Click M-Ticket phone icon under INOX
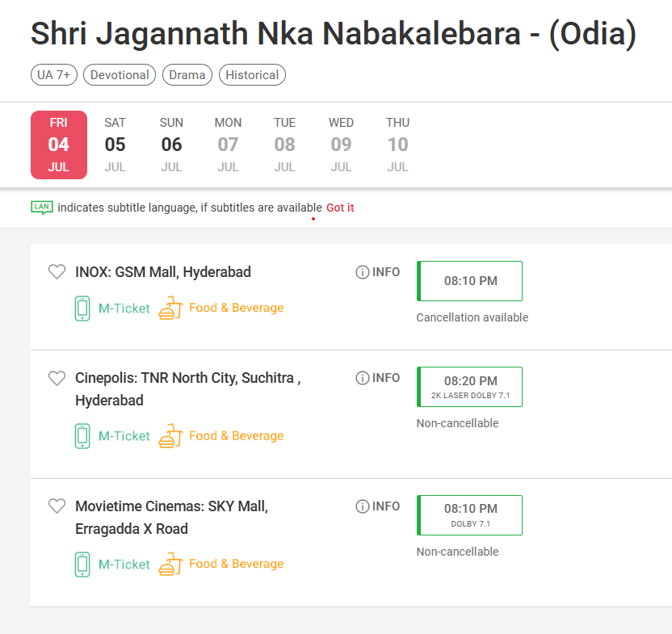672x634 pixels. 82,309
